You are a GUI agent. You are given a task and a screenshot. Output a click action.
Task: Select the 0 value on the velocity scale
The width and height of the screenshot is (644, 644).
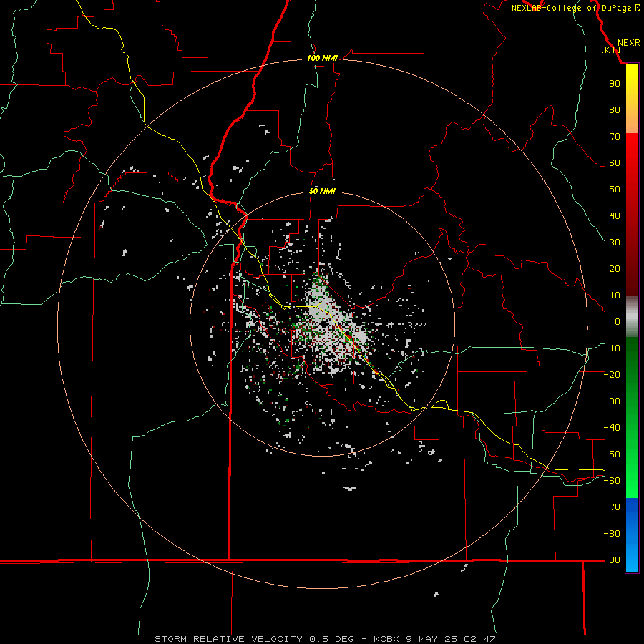(x=618, y=321)
